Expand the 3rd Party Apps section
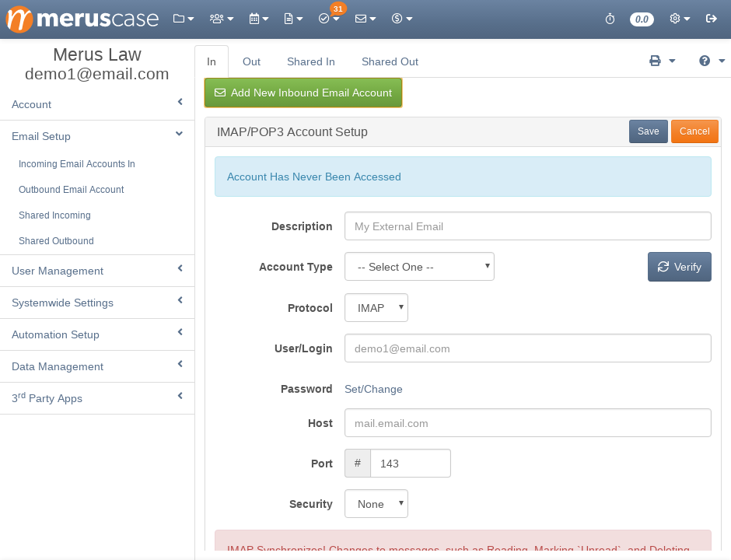 97,398
